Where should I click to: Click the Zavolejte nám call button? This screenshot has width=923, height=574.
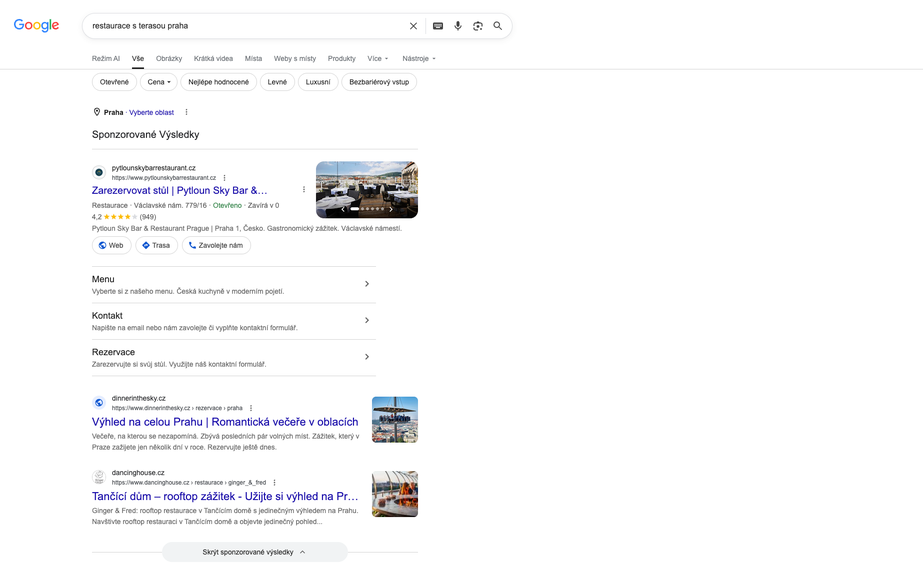[x=216, y=245]
